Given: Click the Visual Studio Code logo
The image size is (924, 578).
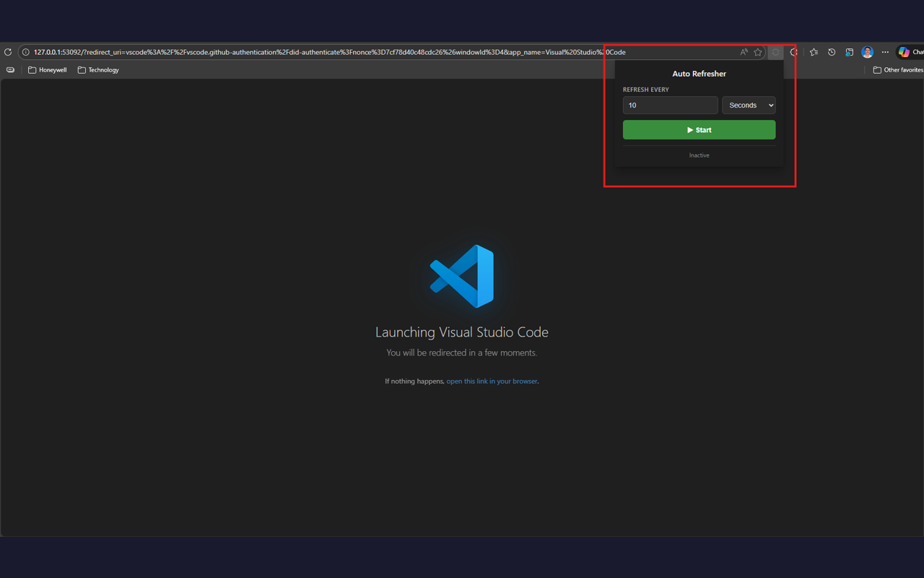Looking at the screenshot, I should [x=462, y=276].
